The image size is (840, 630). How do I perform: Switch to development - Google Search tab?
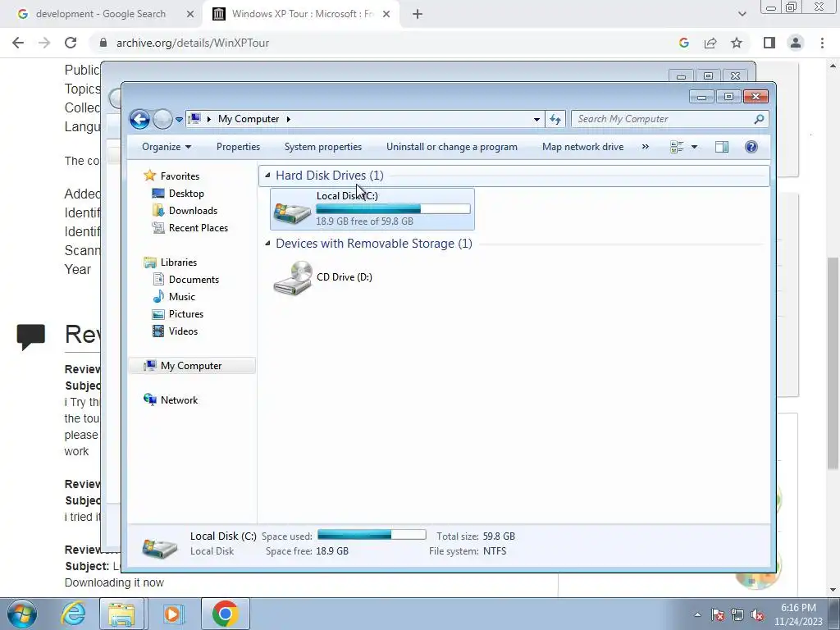point(101,14)
